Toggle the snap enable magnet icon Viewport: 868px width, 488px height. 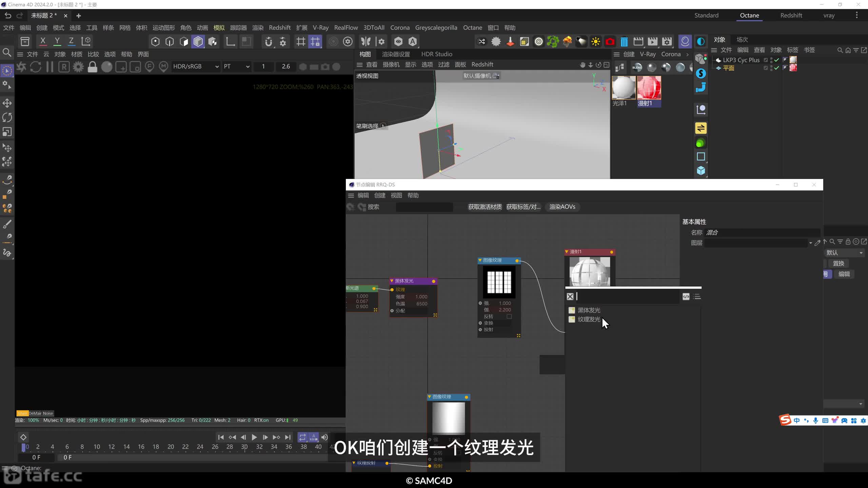(269, 42)
